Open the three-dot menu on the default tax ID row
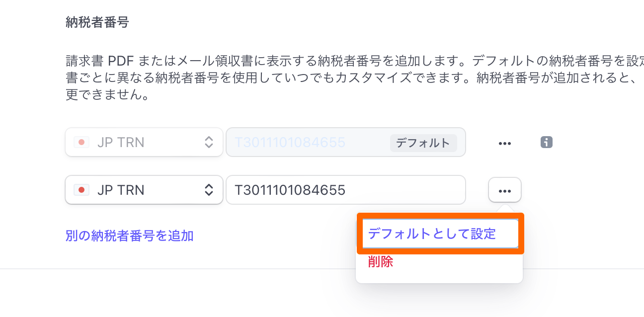Viewport: 644px width, 317px height. point(505,143)
